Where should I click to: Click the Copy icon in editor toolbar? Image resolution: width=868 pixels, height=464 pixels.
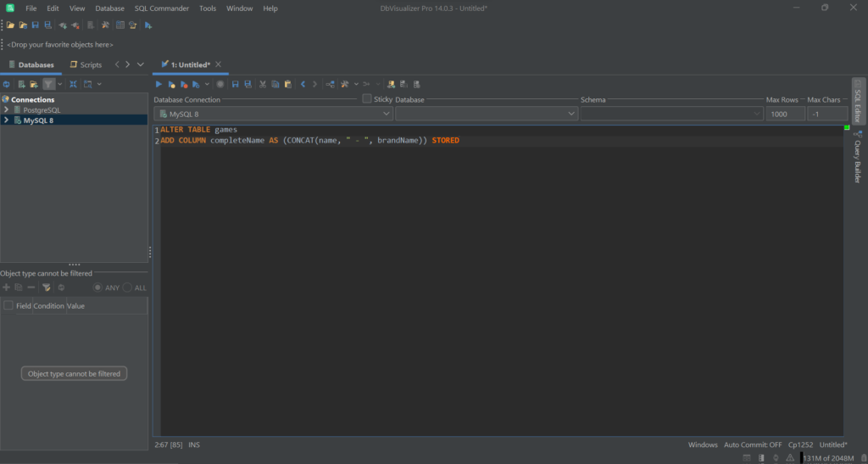point(275,84)
